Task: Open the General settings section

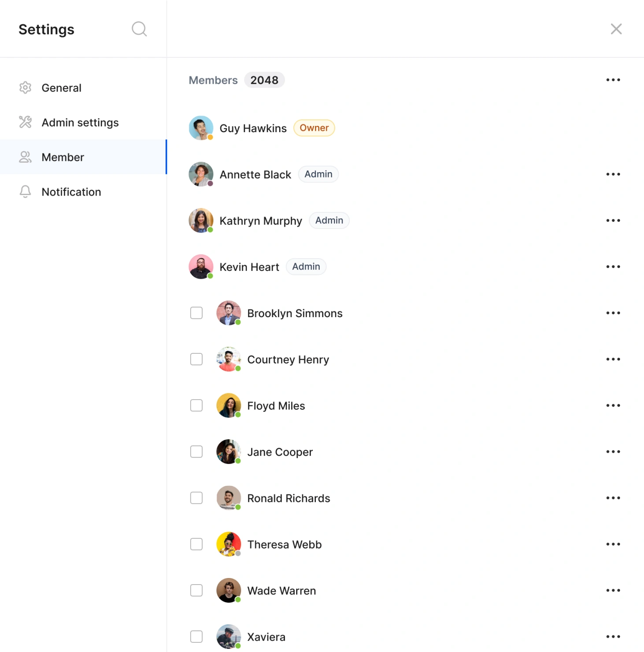Action: [x=61, y=88]
